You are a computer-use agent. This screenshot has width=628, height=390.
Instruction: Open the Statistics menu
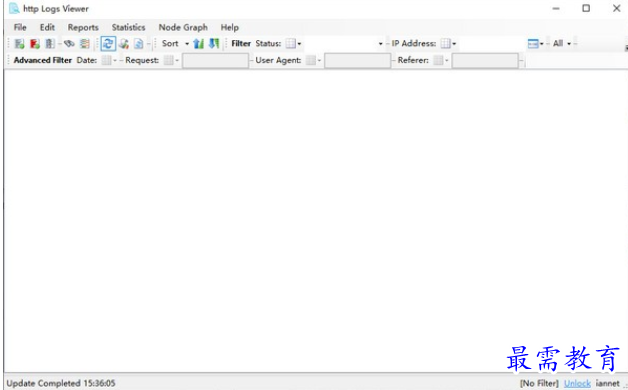coord(129,27)
